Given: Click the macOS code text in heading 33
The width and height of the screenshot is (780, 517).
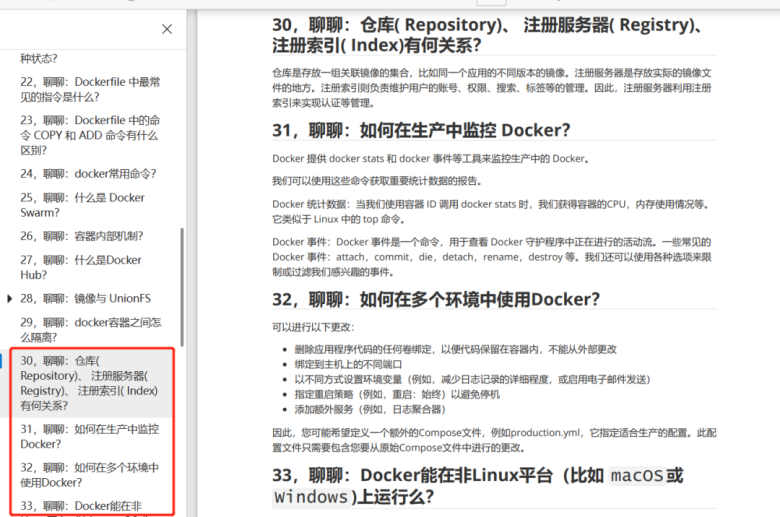Looking at the screenshot, I should coord(637,476).
